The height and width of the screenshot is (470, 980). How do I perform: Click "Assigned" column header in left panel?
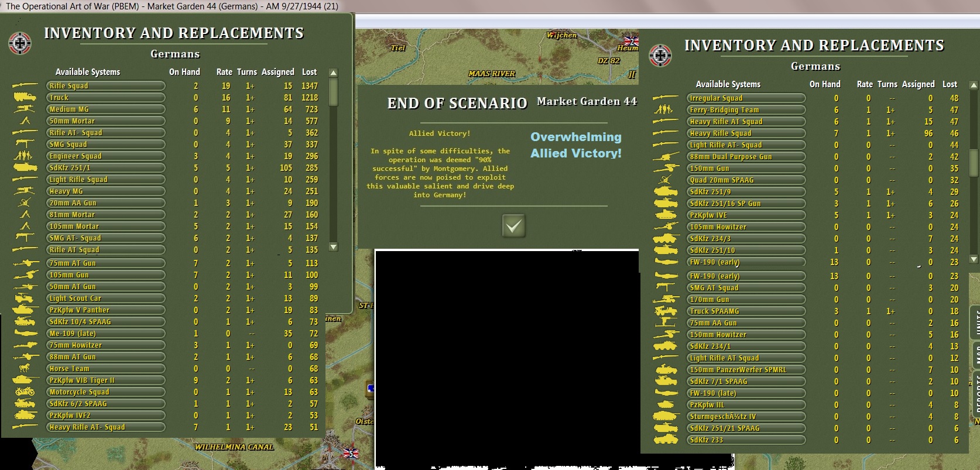[x=278, y=72]
